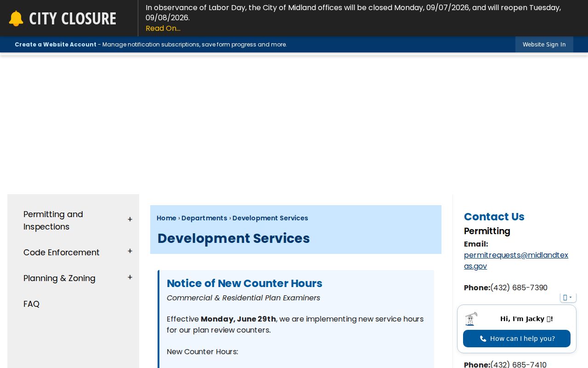Click CITY CLOSURE heading text

pyautogui.click(x=73, y=18)
